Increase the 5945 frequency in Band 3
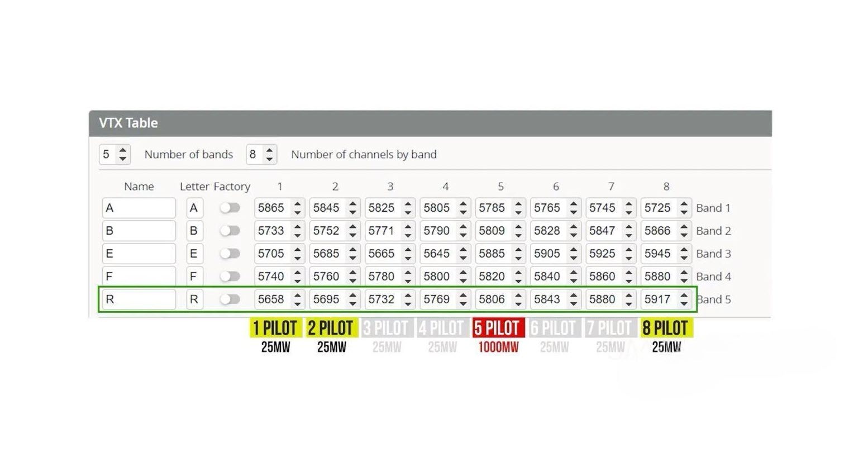This screenshot has width=868, height=467. pos(684,249)
